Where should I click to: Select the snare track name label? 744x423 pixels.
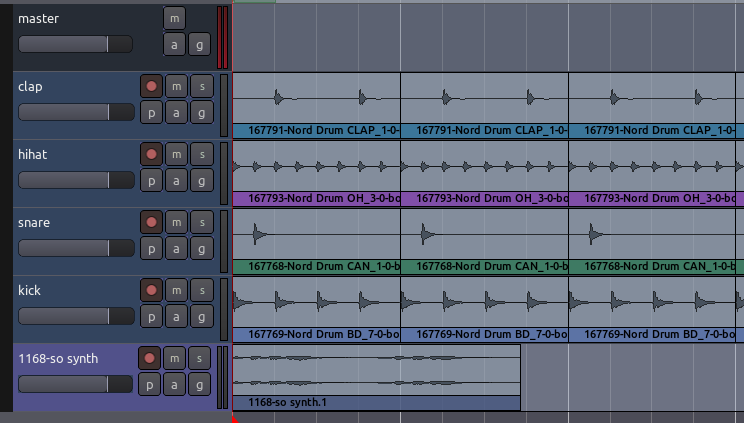[x=34, y=223]
